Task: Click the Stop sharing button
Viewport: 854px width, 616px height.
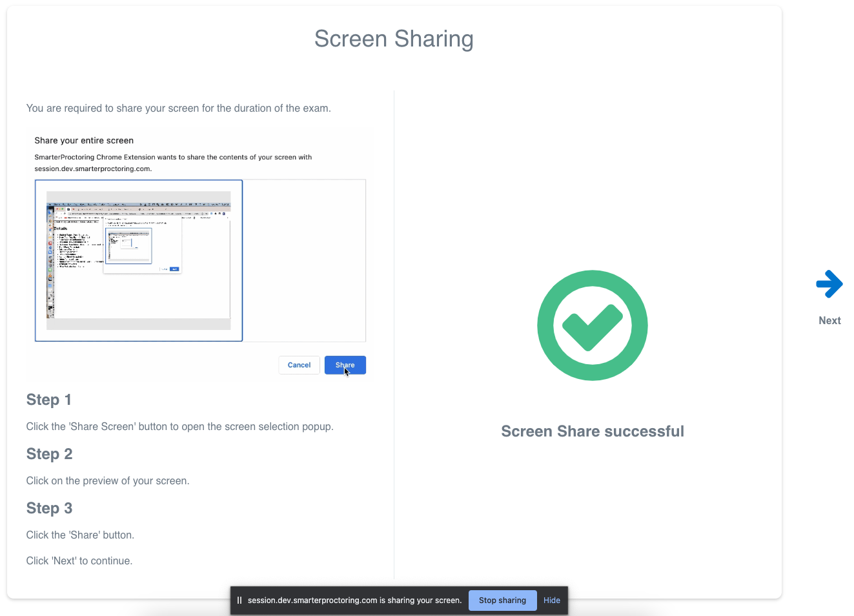Action: click(502, 600)
